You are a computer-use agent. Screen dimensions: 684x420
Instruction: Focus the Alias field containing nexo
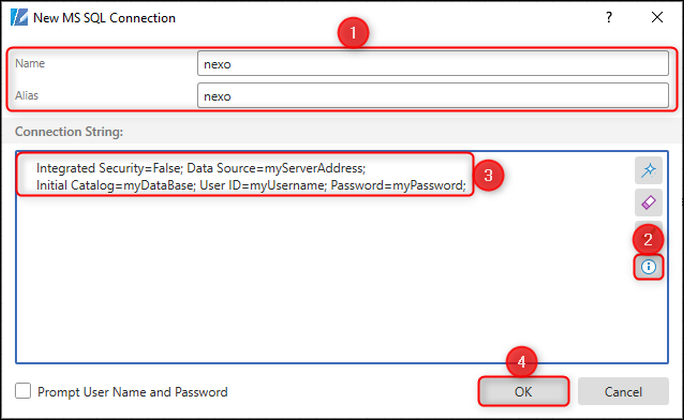click(432, 96)
